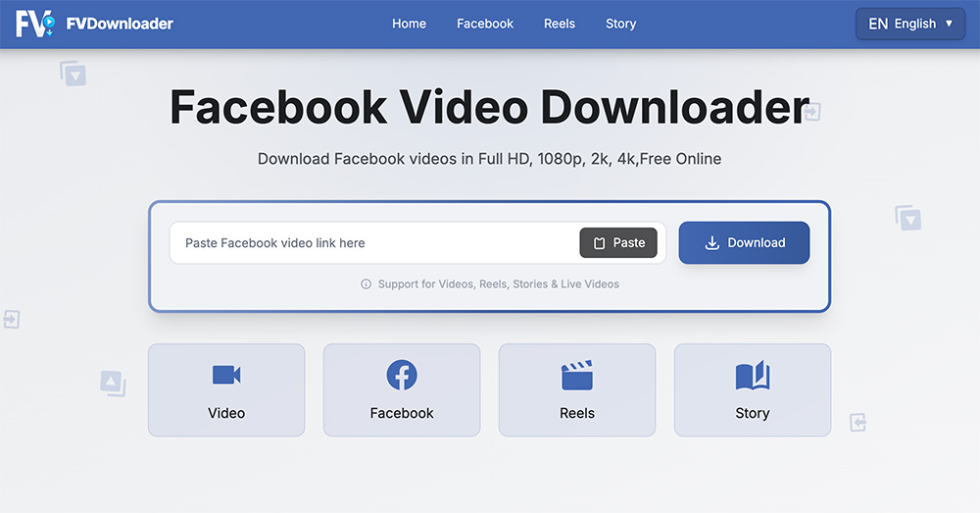Select the Story open-book icon
The width and height of the screenshot is (980, 513).
click(753, 375)
